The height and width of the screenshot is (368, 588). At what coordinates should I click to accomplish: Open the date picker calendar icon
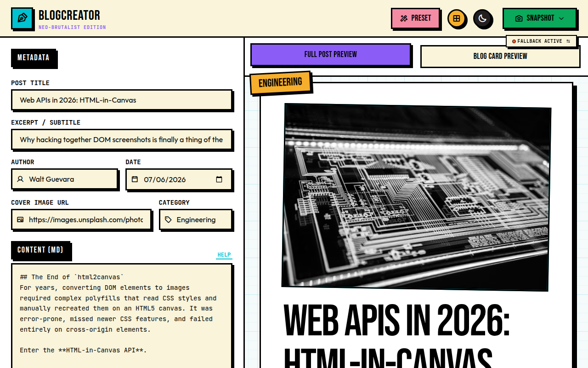tap(219, 179)
